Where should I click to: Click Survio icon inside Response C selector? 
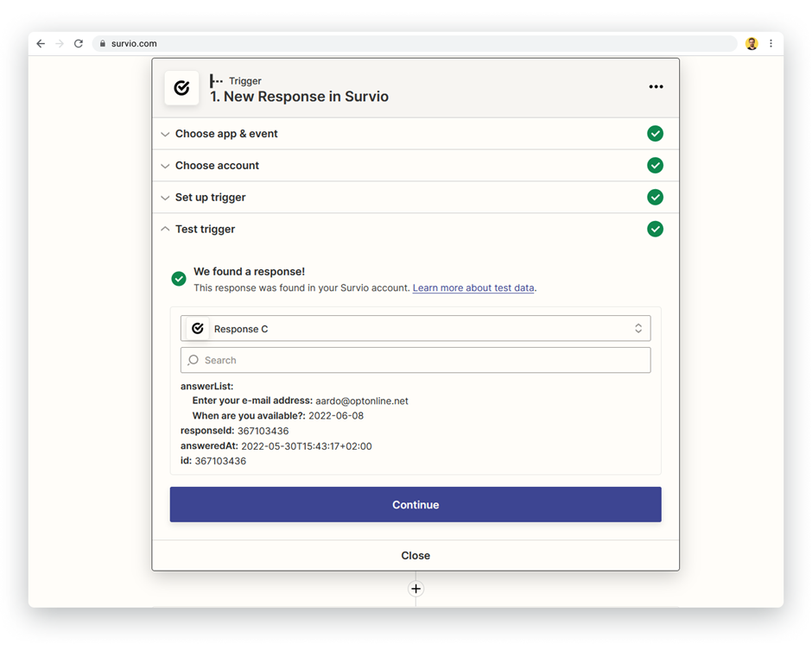pyautogui.click(x=197, y=329)
